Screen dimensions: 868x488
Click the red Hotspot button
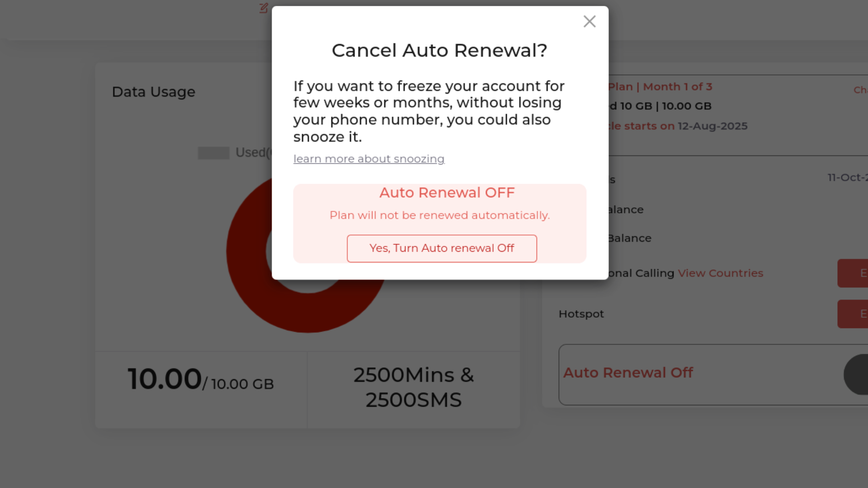tap(853, 314)
